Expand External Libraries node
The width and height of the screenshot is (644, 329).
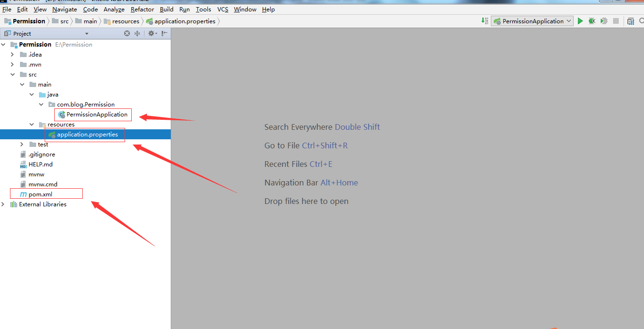[3, 204]
